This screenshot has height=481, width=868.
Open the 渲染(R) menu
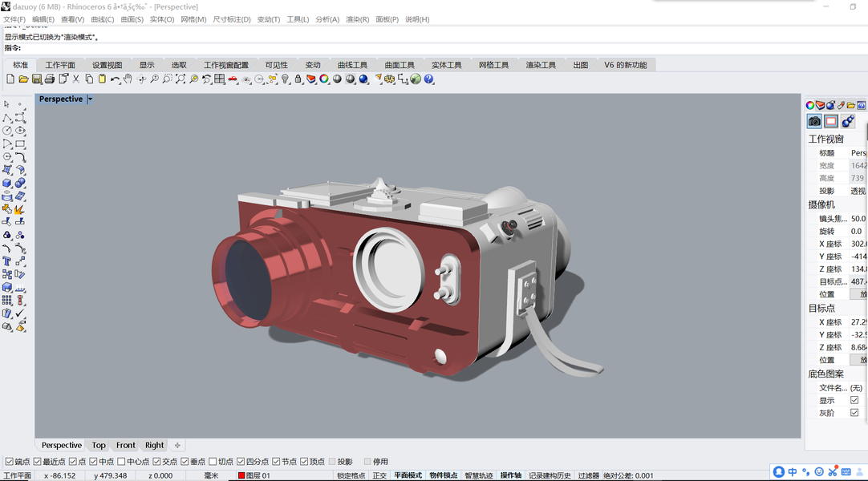(358, 19)
